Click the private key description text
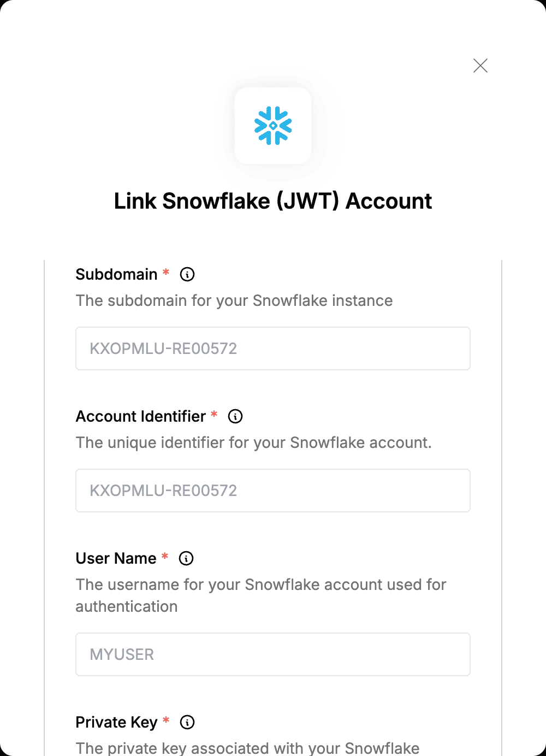Screen dimensions: 546x756 pyautogui.click(x=247, y=748)
